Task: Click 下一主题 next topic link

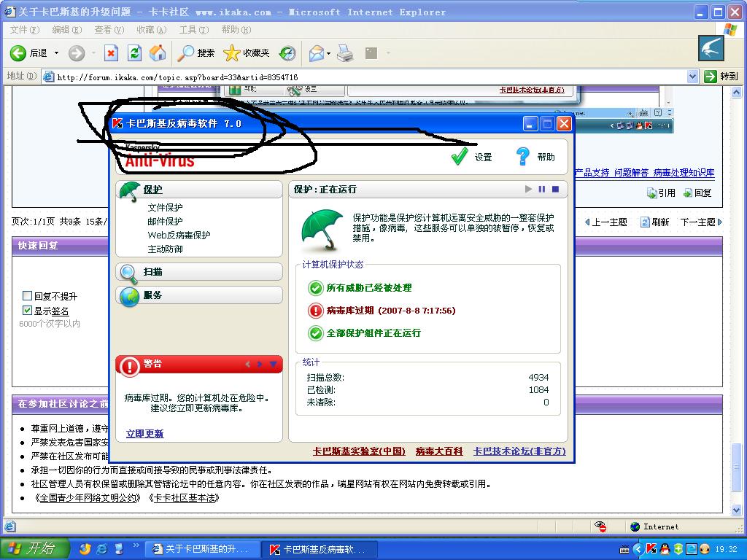Action: (x=701, y=222)
